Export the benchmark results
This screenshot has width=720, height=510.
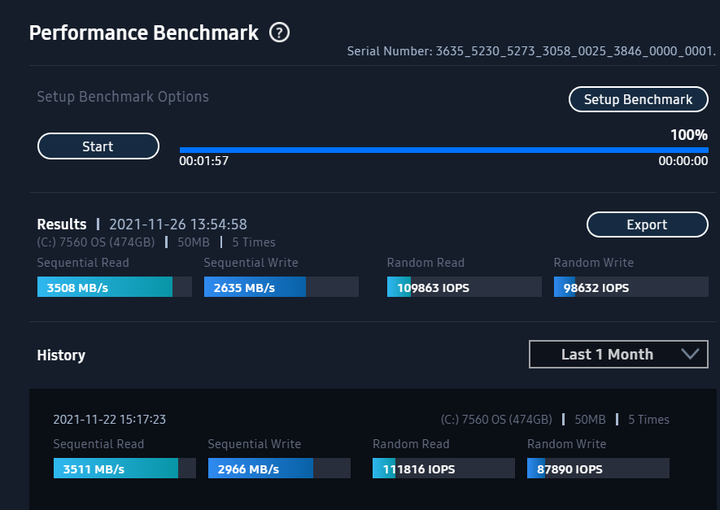tap(647, 224)
